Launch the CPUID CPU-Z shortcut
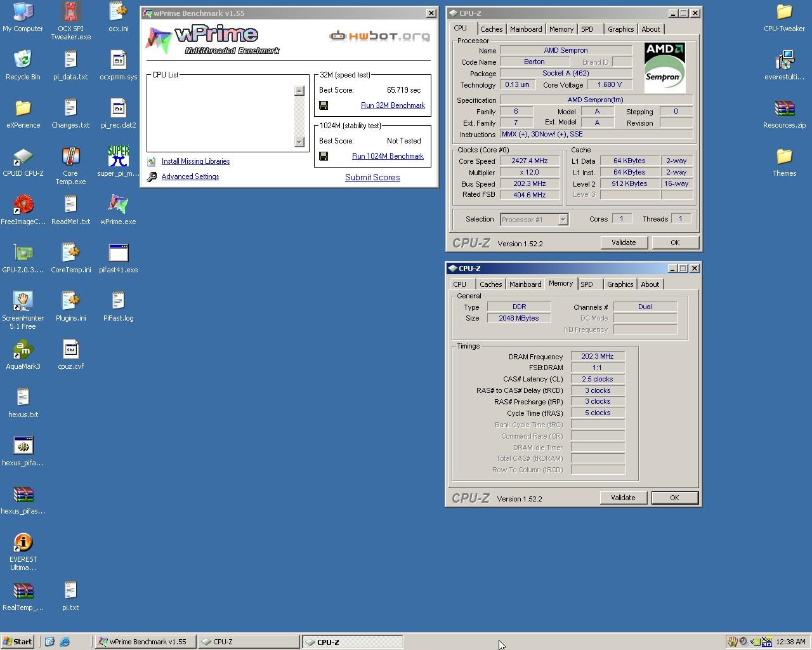Screen dimensions: 812x650 23,161
